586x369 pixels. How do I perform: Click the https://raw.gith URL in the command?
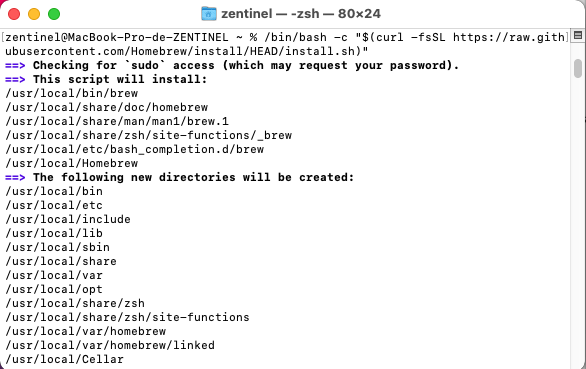(x=509, y=37)
